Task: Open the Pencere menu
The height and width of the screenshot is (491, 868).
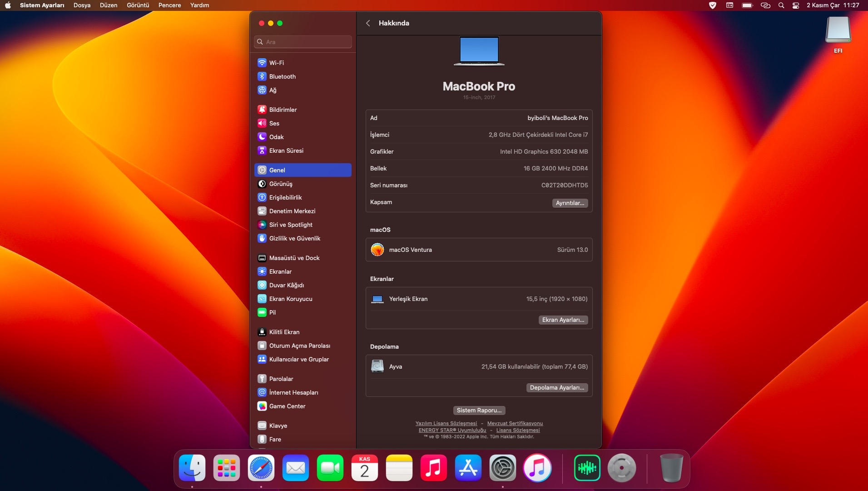Action: (x=169, y=5)
